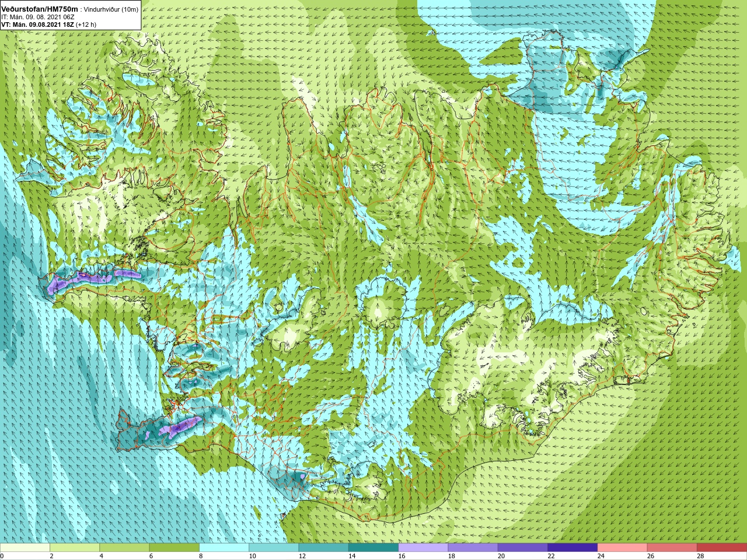Click the purple 18–20 legend swatch
Viewport: 747px width, 560px height.
click(473, 548)
